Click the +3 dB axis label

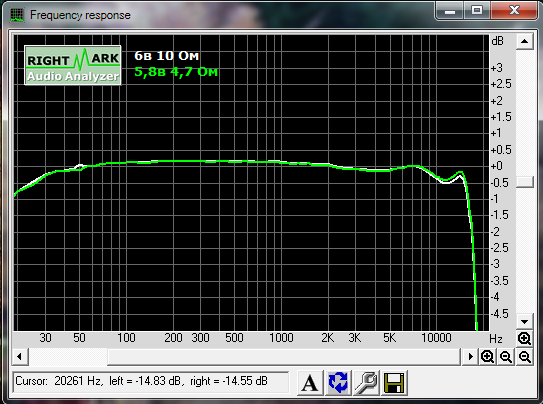(x=497, y=68)
